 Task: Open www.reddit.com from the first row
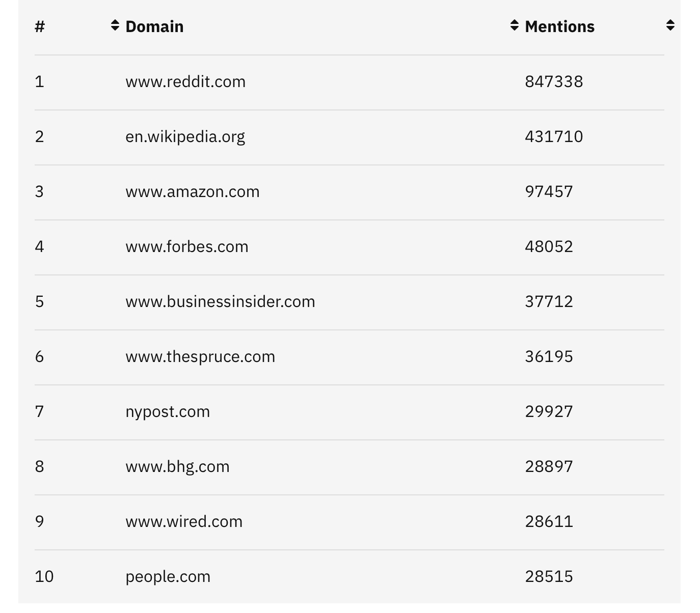coord(185,81)
